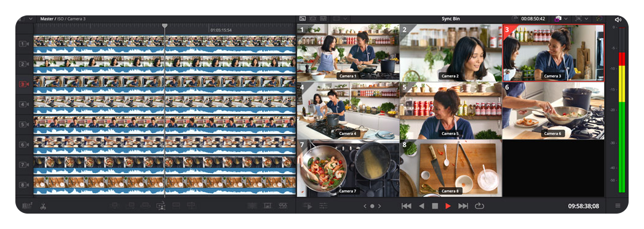The image size is (644, 229).
Task: Open safe area dropdown chevron
Action: (587, 18)
